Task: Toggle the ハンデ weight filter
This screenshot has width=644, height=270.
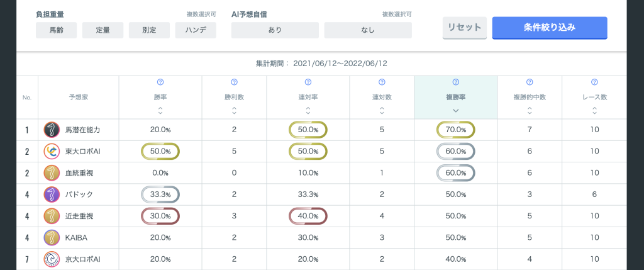Action: click(196, 30)
